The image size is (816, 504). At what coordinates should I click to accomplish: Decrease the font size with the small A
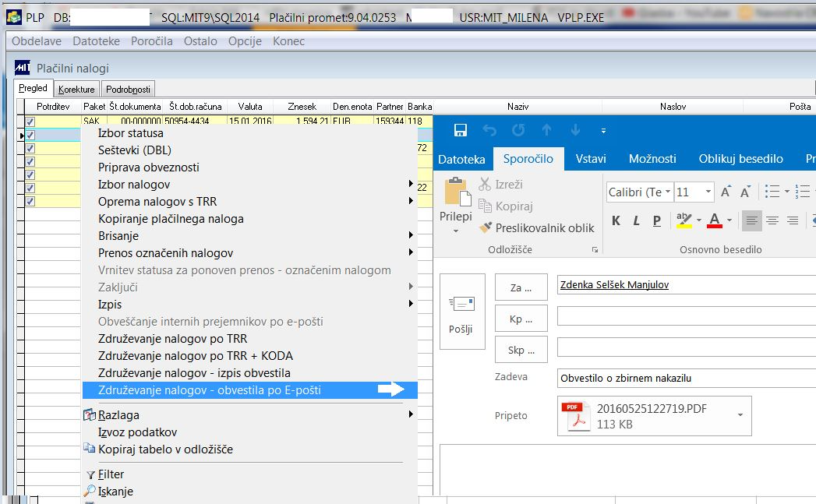tap(745, 192)
